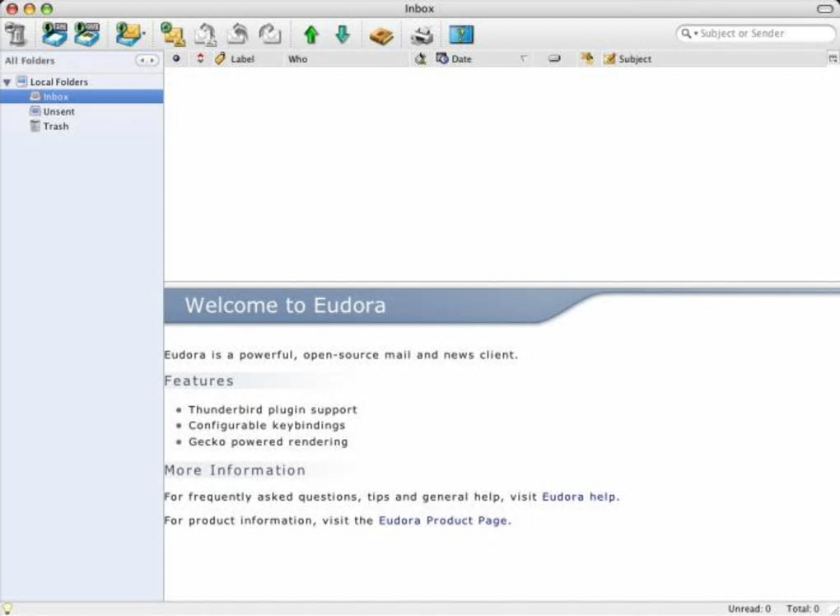Click the Welcome to Eudora heading
The width and height of the screenshot is (840, 616).
point(286,306)
